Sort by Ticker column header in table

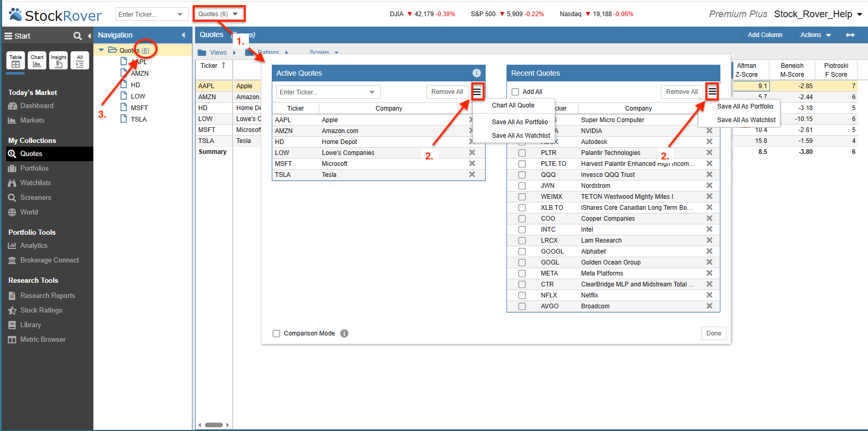(x=214, y=66)
